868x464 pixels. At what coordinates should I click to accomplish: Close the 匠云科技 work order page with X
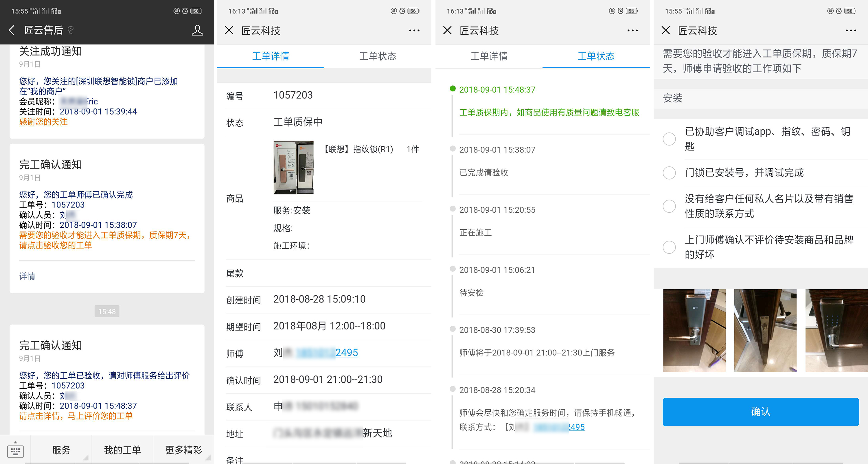point(229,30)
